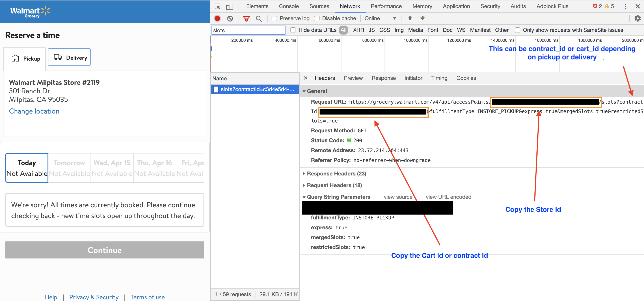Image resolution: width=644 pixels, height=302 pixels.
Task: Stop recording network log red button
Action: [x=217, y=19]
